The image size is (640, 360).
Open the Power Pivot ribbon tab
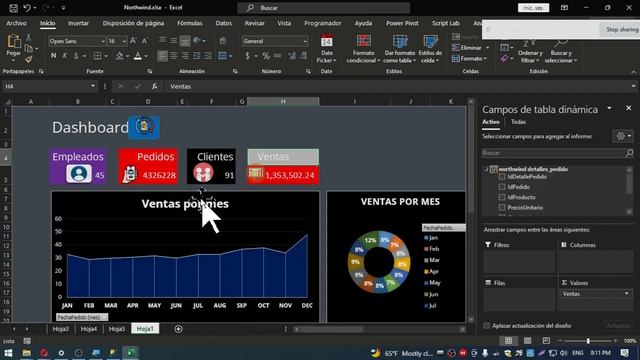402,23
